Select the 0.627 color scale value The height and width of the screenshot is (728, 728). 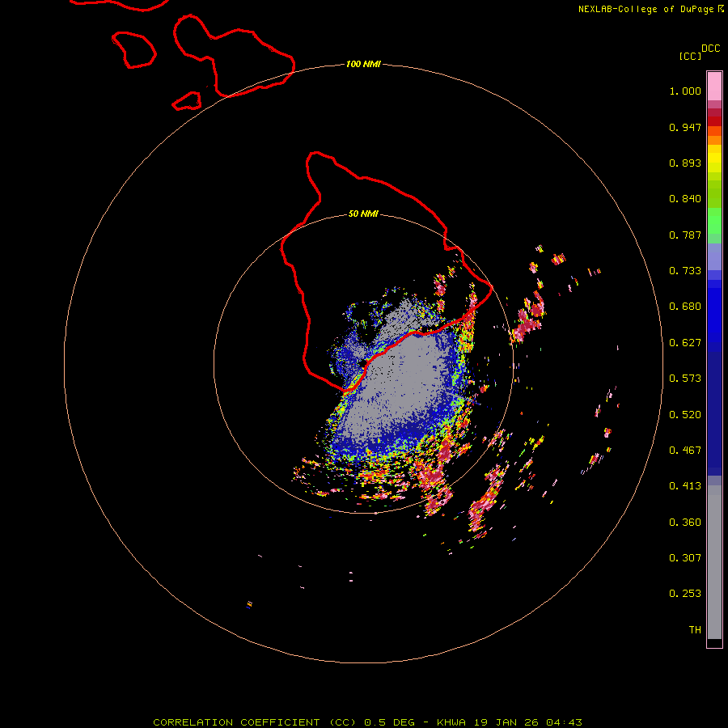pyautogui.click(x=685, y=343)
